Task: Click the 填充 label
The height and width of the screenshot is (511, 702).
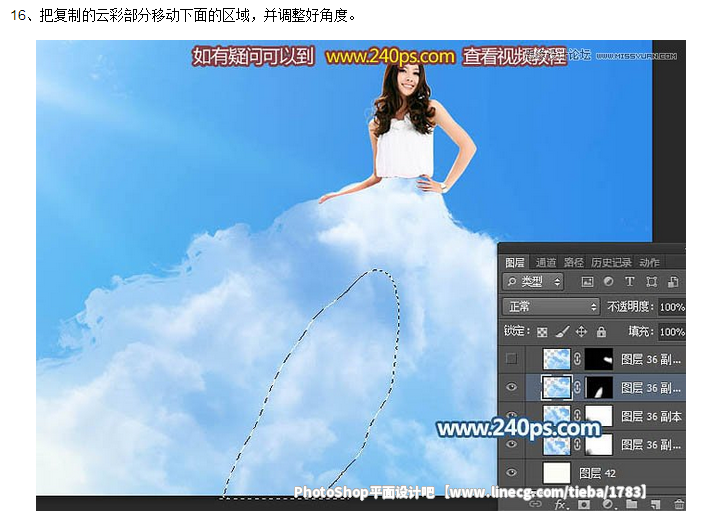Action: click(641, 331)
